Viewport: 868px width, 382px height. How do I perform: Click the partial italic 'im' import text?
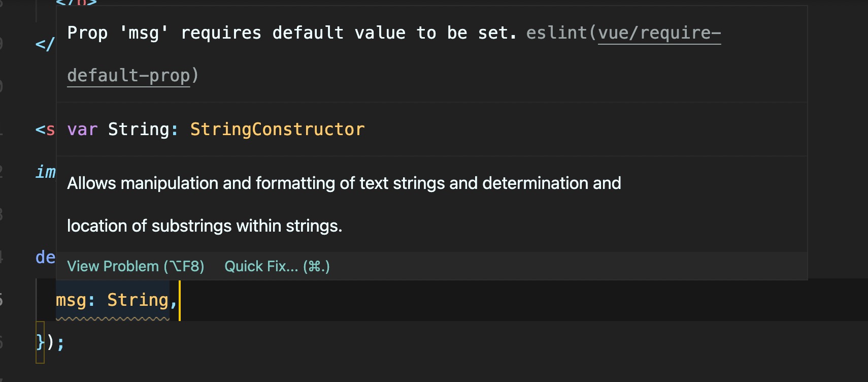(x=45, y=172)
